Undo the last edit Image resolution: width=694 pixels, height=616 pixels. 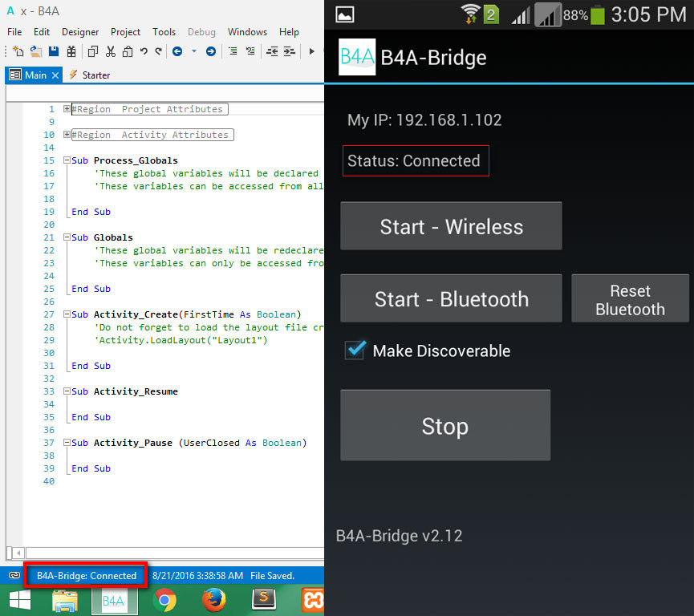tap(144, 51)
